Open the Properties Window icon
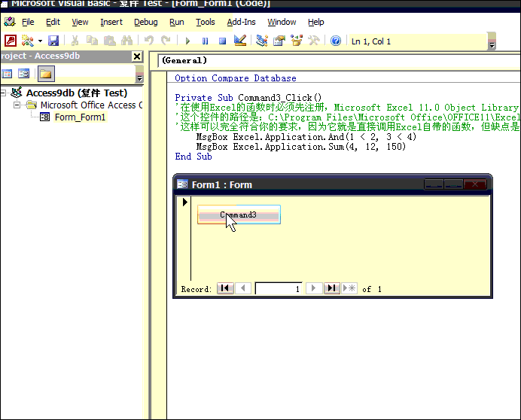Image resolution: width=521 pixels, height=420 pixels. 279,41
